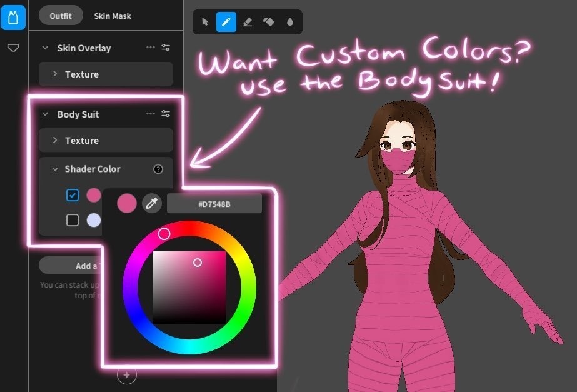The height and width of the screenshot is (392, 577).
Task: Switch to the Skin Mask tab
Action: 113,16
